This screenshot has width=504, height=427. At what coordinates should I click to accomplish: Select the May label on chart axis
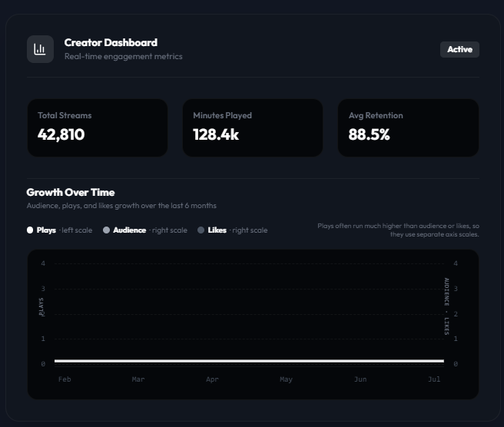pyautogui.click(x=286, y=379)
